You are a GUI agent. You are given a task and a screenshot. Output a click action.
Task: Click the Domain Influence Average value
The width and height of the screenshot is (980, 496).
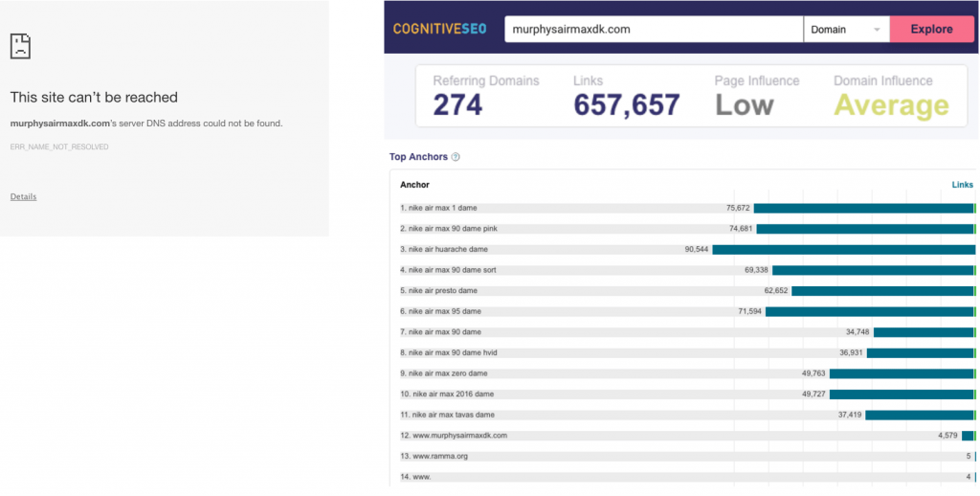[892, 105]
